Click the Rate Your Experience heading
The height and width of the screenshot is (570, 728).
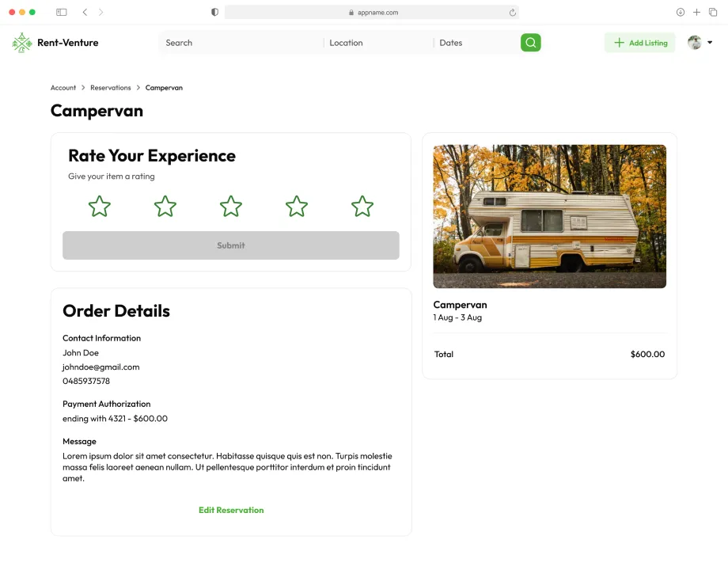point(152,156)
